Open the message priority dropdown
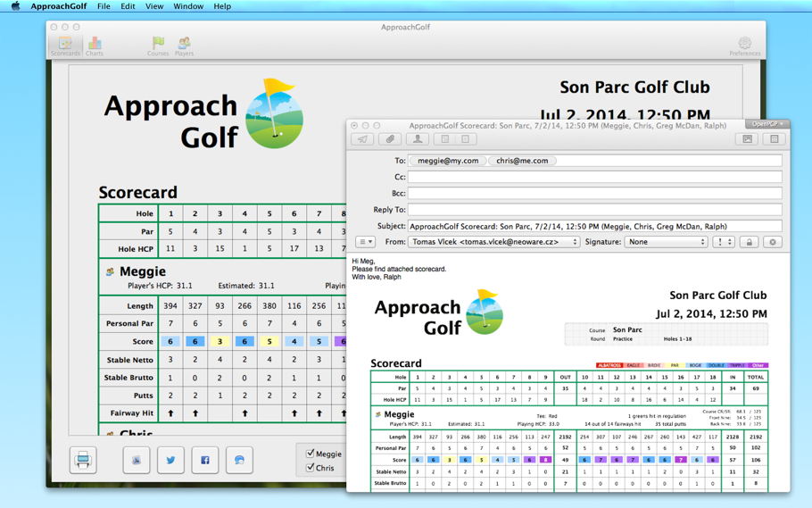Image resolution: width=812 pixels, height=508 pixels. pyautogui.click(x=724, y=242)
